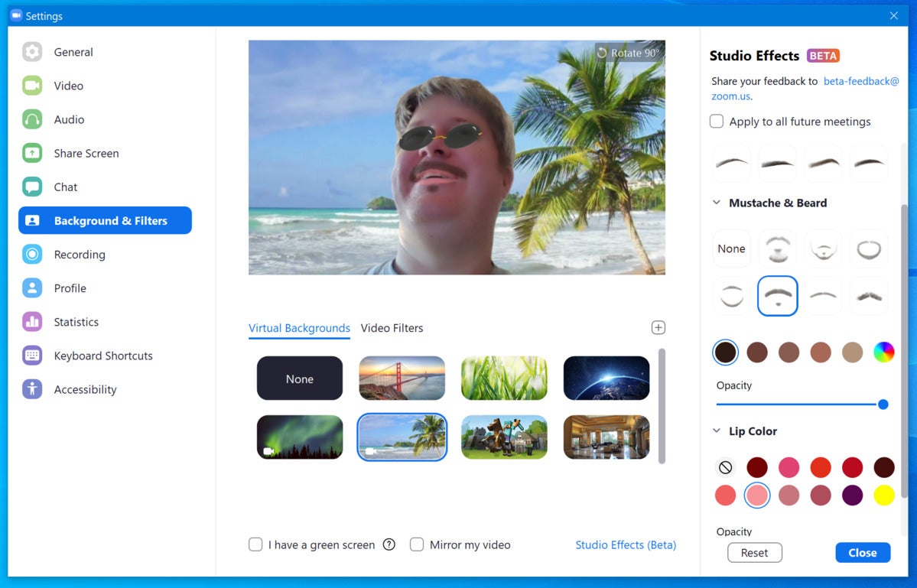
Task: Choose the chin strap beard style
Action: coord(732,296)
